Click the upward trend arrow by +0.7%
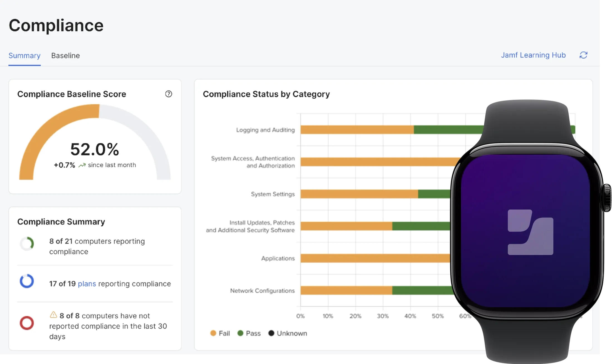Screen dimensions: 612x364 point(82,165)
